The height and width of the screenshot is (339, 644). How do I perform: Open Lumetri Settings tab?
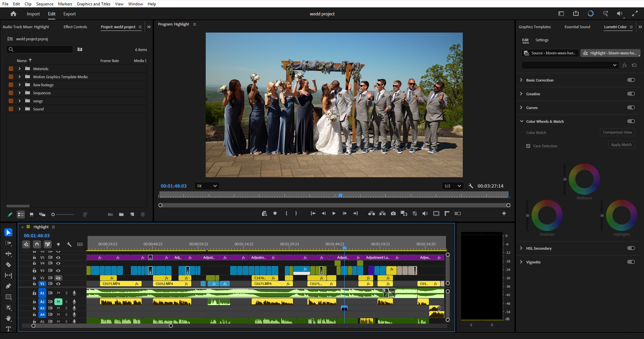pos(542,40)
